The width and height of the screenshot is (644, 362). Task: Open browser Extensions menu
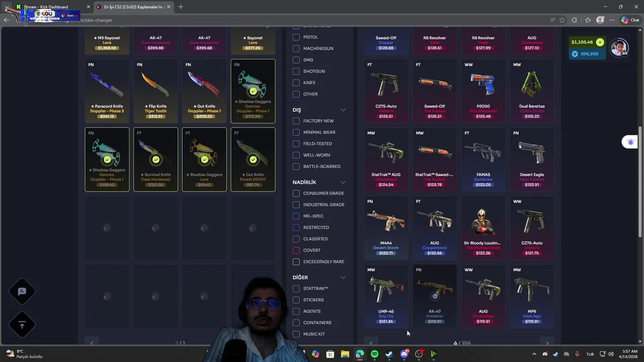(x=575, y=20)
